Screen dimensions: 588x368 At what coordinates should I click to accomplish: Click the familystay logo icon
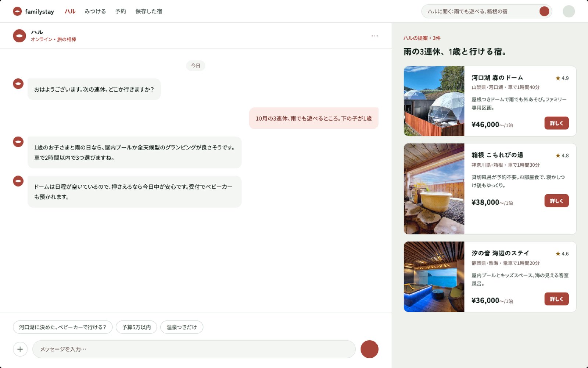[x=17, y=11]
